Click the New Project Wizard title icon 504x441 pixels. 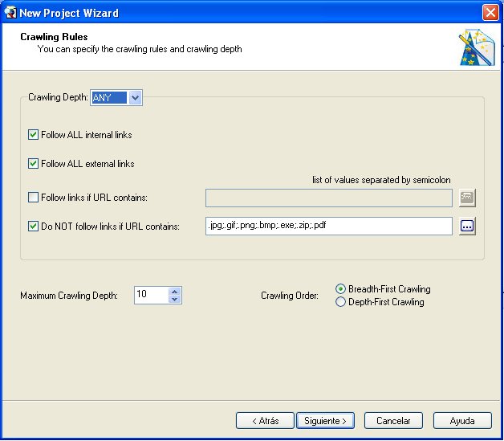10,13
